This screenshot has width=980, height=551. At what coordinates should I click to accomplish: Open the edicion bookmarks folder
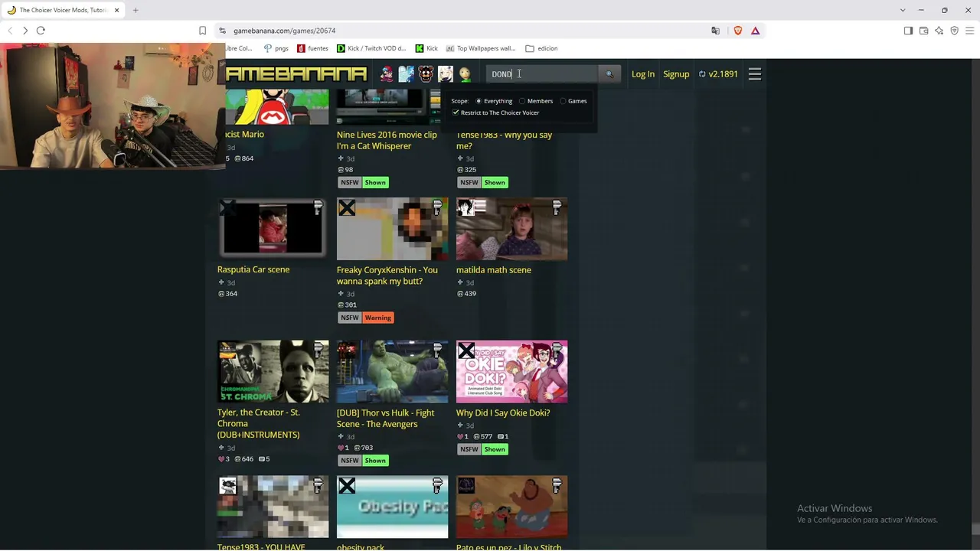point(541,48)
